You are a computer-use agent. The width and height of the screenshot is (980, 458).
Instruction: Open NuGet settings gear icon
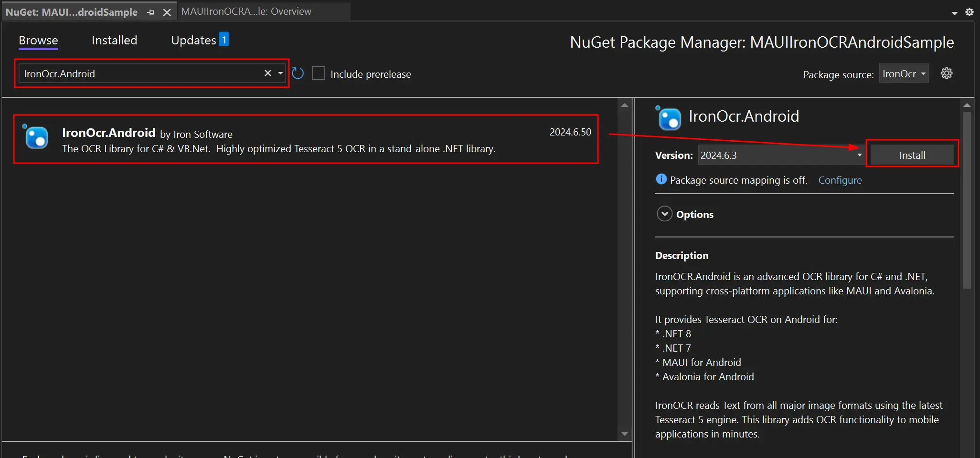[x=946, y=73]
